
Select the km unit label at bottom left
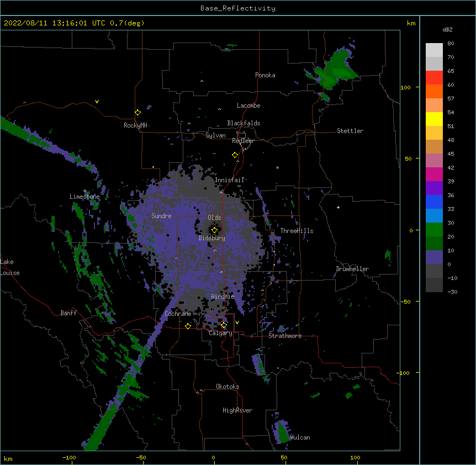pos(8,458)
